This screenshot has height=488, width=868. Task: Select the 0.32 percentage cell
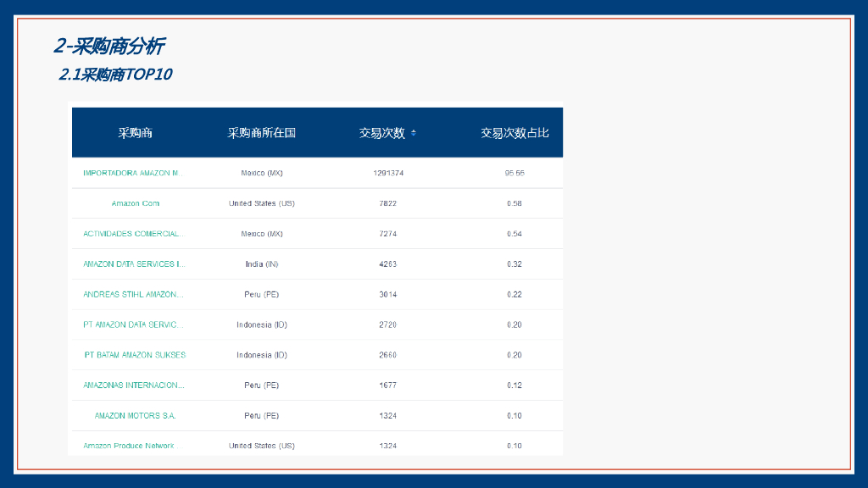pyautogui.click(x=515, y=264)
